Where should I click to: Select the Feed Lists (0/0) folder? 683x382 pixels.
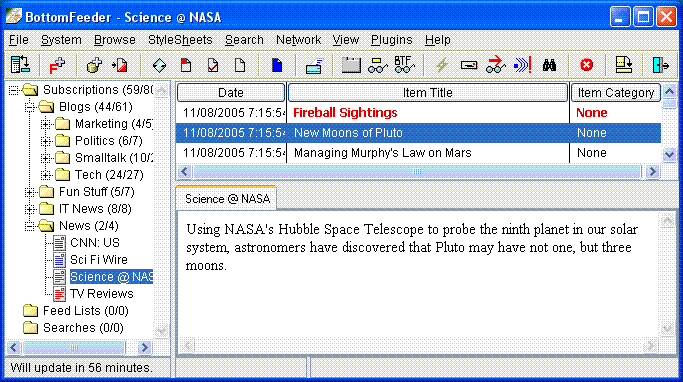click(85, 311)
